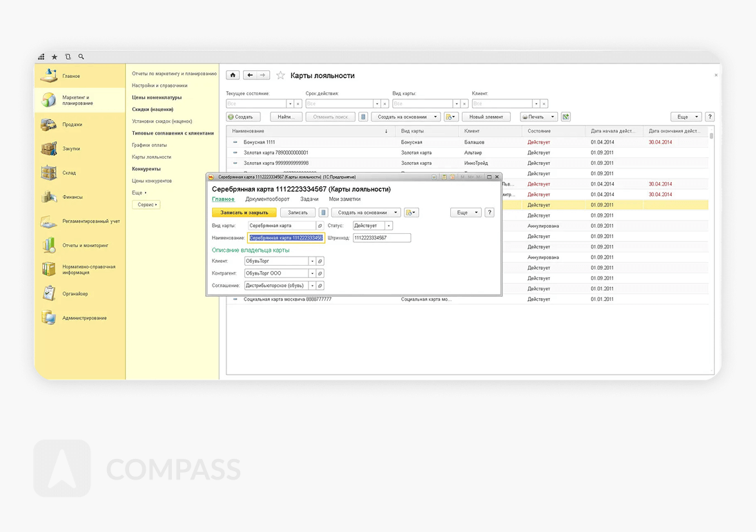This screenshot has height=532, width=756.
Task: Click the Записать и закрыть button
Action: coord(244,213)
